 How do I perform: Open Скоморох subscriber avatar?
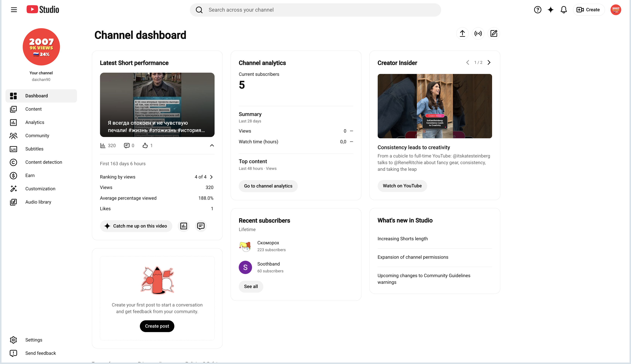[x=245, y=246]
